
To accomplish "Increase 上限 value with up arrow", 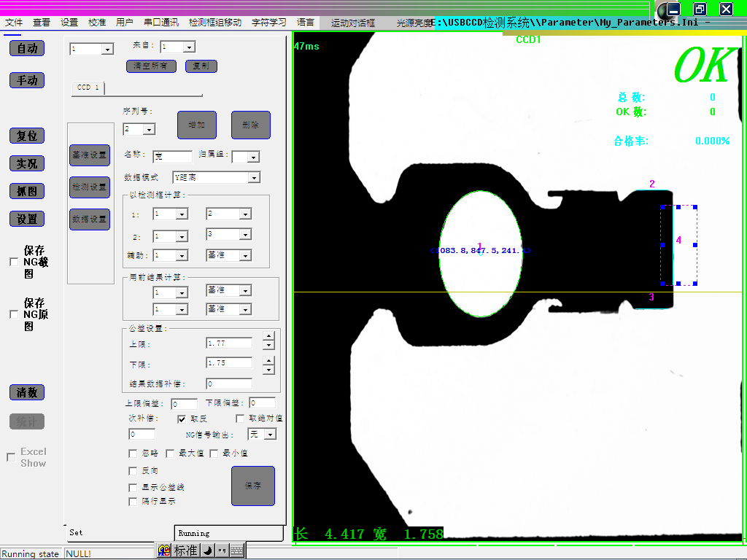I will click(x=268, y=339).
